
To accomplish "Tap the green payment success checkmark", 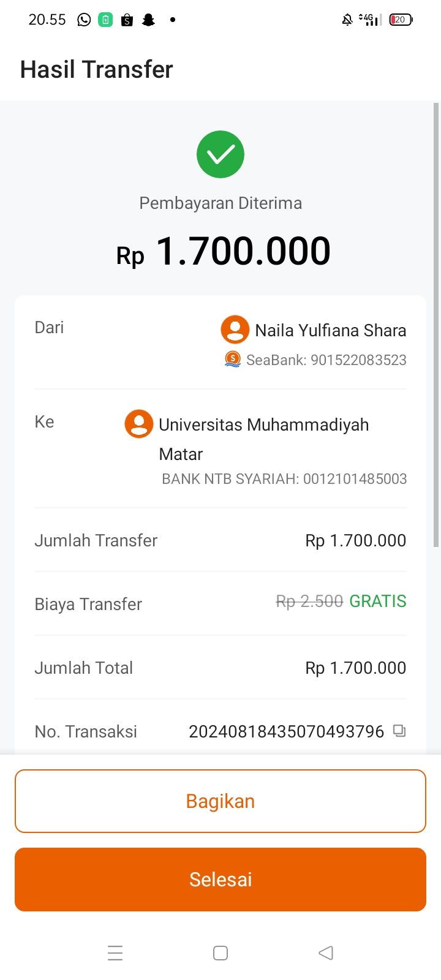I will (x=221, y=154).
